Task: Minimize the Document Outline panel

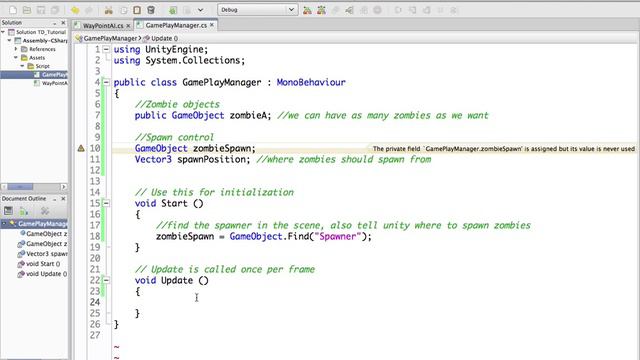Action: pos(54,199)
